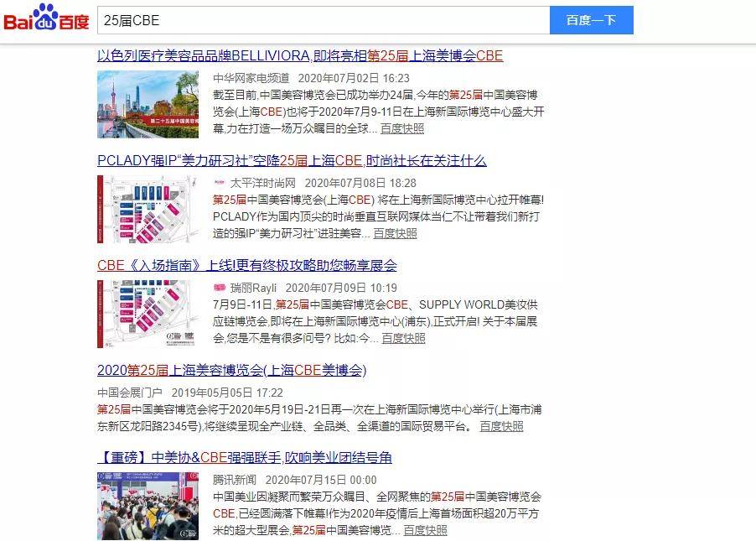The width and height of the screenshot is (756, 541).
Task: Click the source text 中国会展门户
Action: [130, 393]
